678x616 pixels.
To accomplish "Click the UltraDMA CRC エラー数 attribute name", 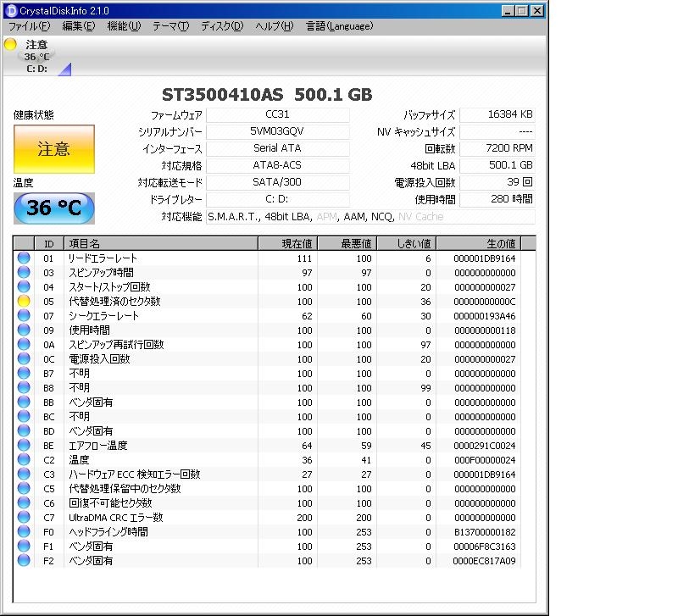I will 116,518.
